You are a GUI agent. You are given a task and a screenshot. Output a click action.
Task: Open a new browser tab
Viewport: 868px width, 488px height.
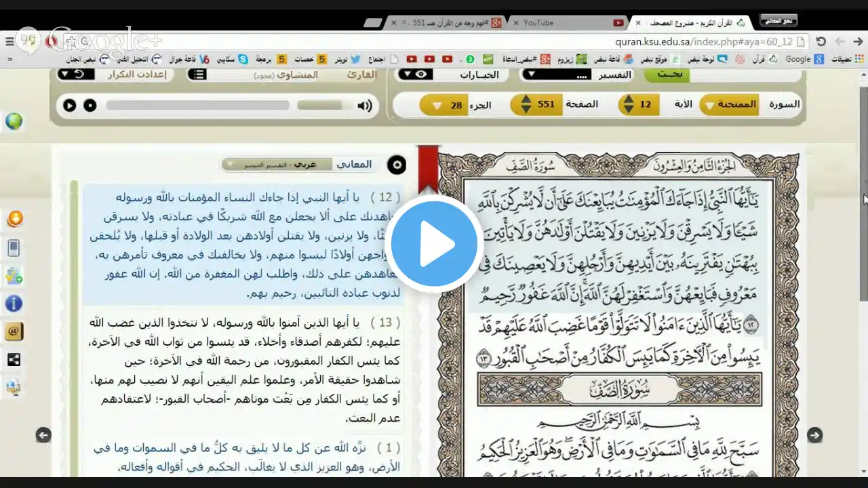373,22
